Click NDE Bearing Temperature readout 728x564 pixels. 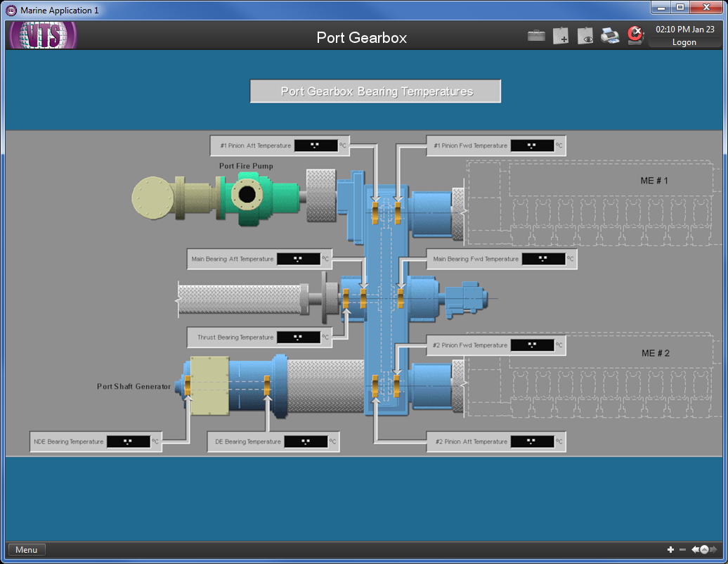[x=128, y=442]
